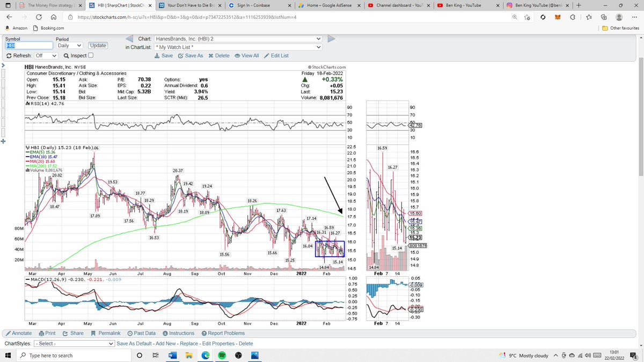This screenshot has height=362, width=644.
Task: Click the browser home button
Action: click(x=53, y=17)
